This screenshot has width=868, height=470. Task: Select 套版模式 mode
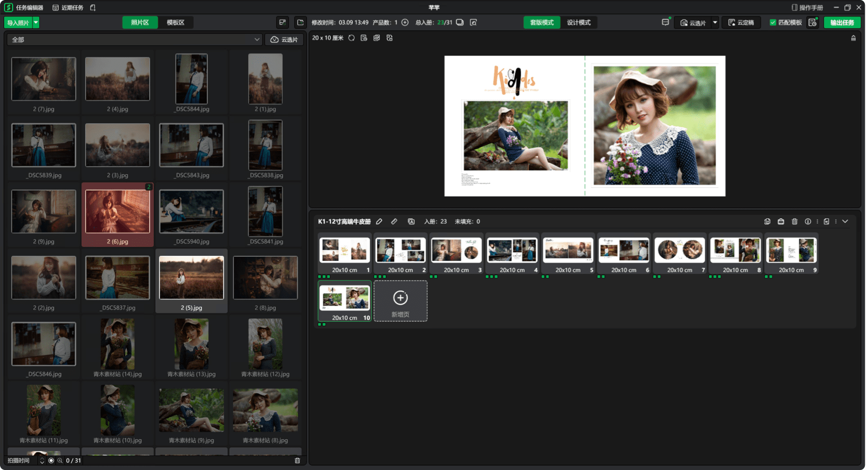pos(542,22)
